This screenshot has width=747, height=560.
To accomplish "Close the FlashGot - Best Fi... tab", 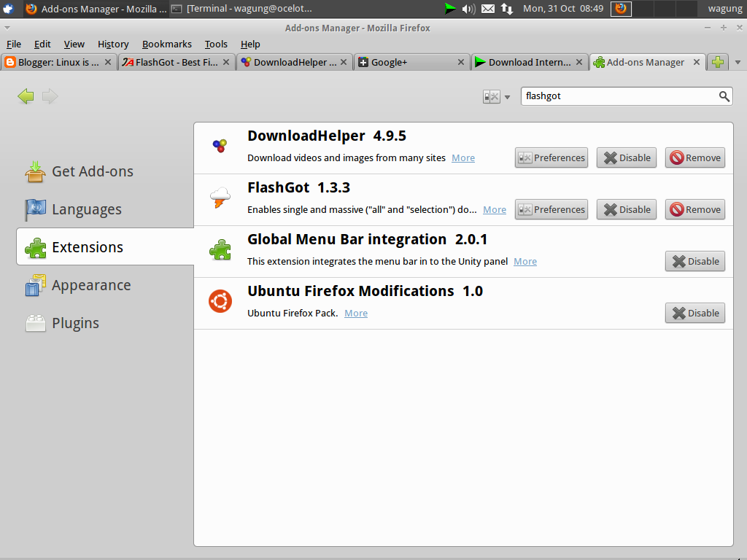I will [x=226, y=63].
